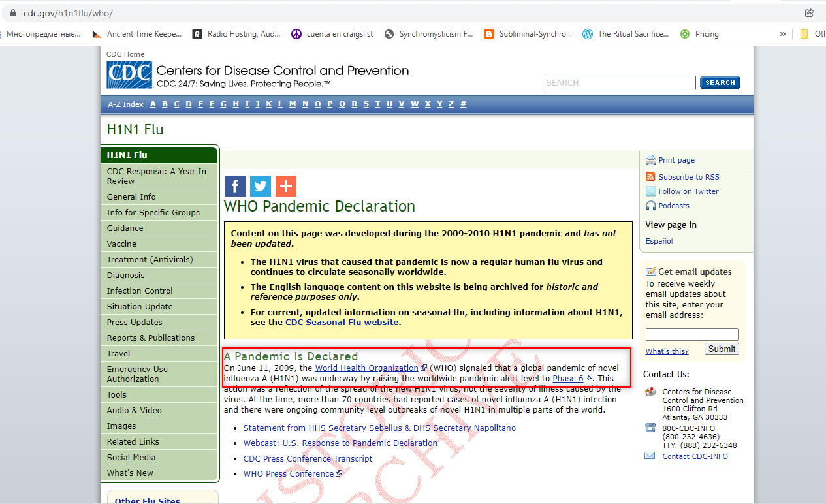Open Reports & Publications in sidebar
The width and height of the screenshot is (826, 504).
click(x=159, y=338)
